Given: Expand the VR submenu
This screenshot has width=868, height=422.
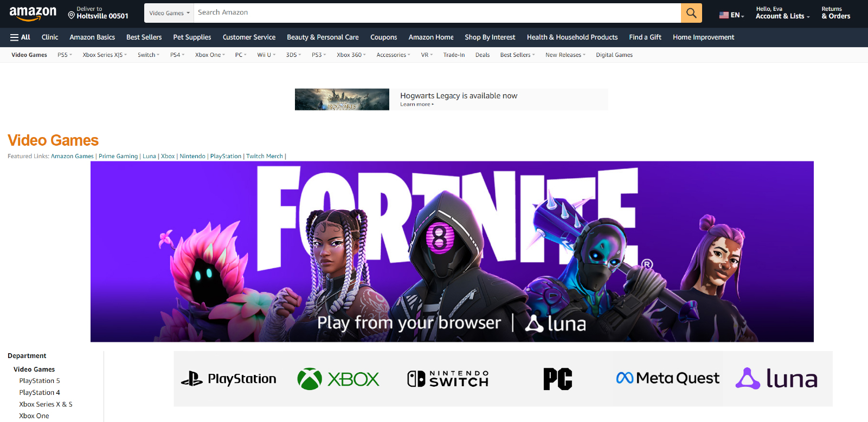Looking at the screenshot, I should click(x=427, y=55).
